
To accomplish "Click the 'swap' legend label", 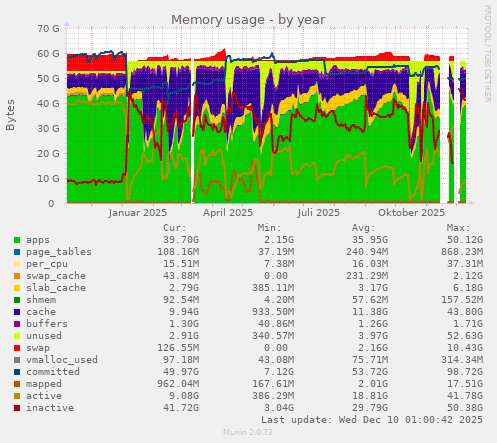I will click(x=38, y=348).
